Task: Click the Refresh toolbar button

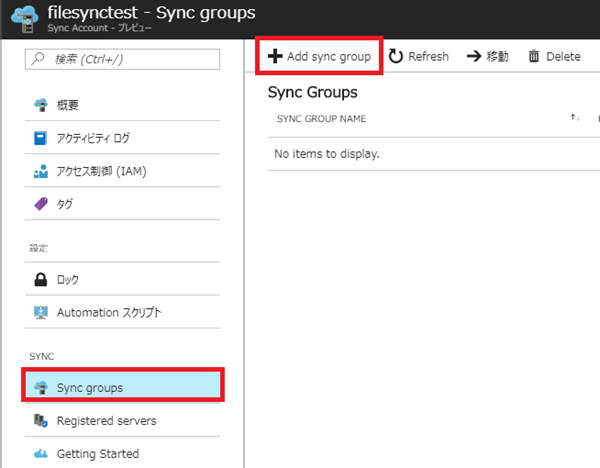Action: click(419, 56)
